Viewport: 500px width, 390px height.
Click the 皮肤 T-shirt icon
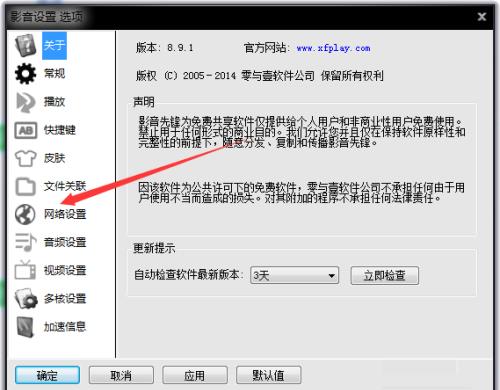pos(25,158)
